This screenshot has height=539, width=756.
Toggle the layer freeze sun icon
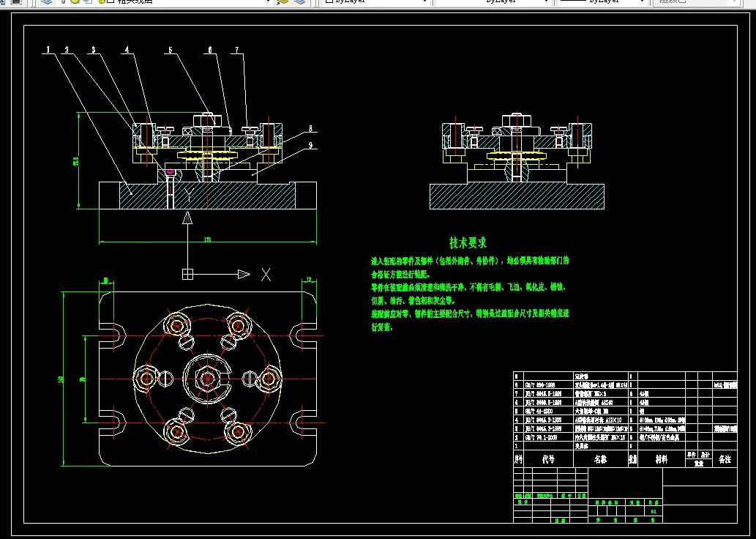coord(75,2)
